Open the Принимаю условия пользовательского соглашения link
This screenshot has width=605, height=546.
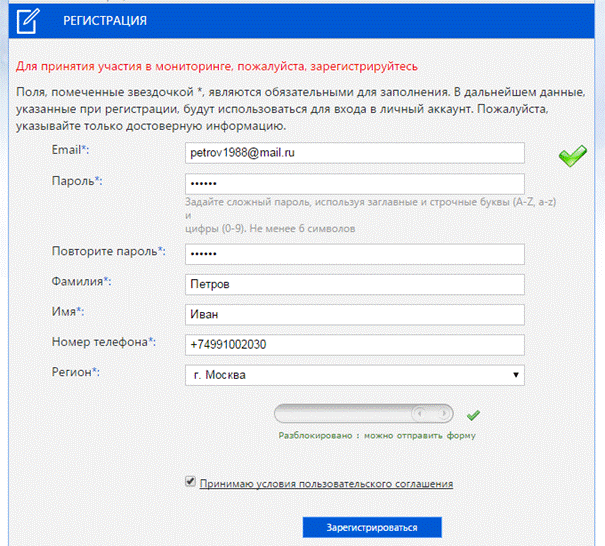[x=326, y=483]
